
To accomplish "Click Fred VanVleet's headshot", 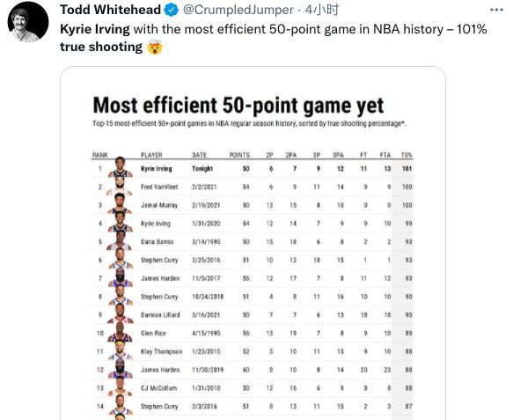I will coord(120,187).
